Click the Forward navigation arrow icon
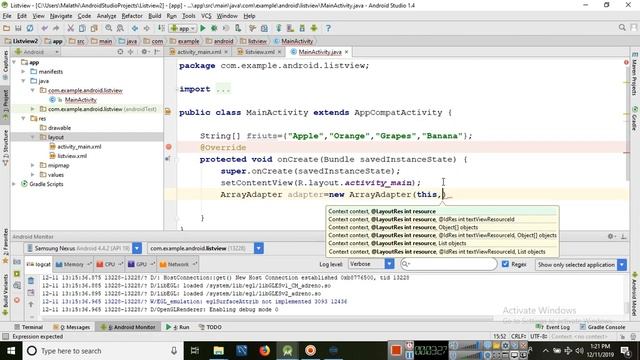Image resolution: width=640 pixels, height=360 pixels. tap(147, 28)
